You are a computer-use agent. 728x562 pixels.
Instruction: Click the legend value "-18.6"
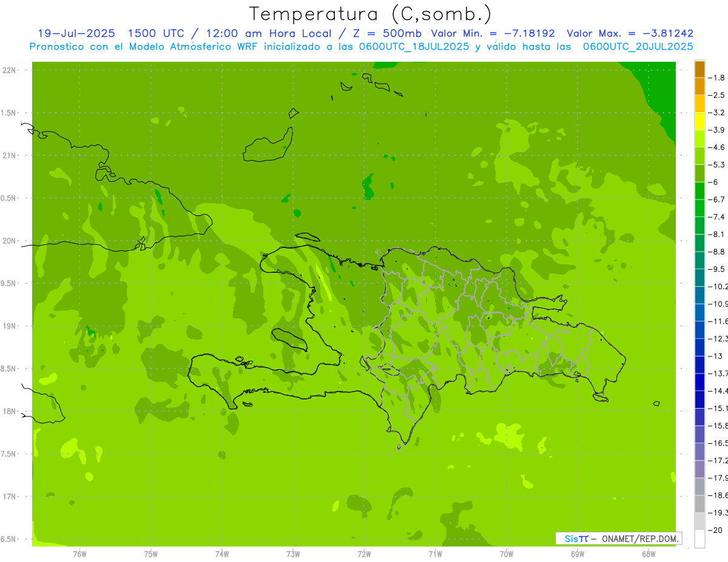[718, 495]
